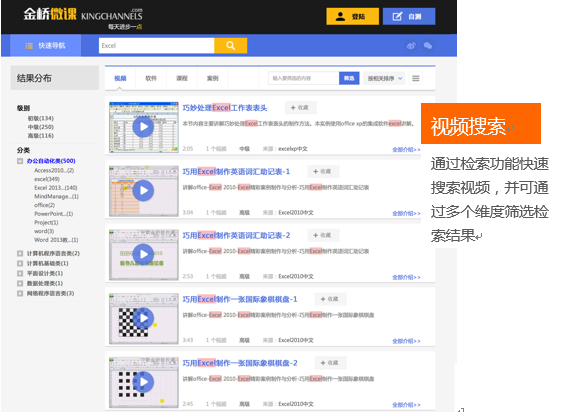Image resolution: width=562 pixels, height=412 pixels.
Task: Click the filter content input box
Action: (x=304, y=78)
